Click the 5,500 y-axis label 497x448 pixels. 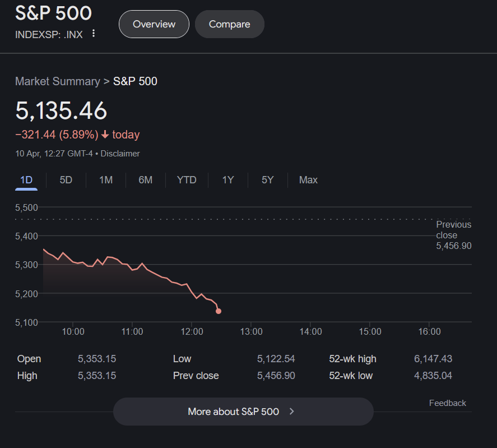click(27, 208)
